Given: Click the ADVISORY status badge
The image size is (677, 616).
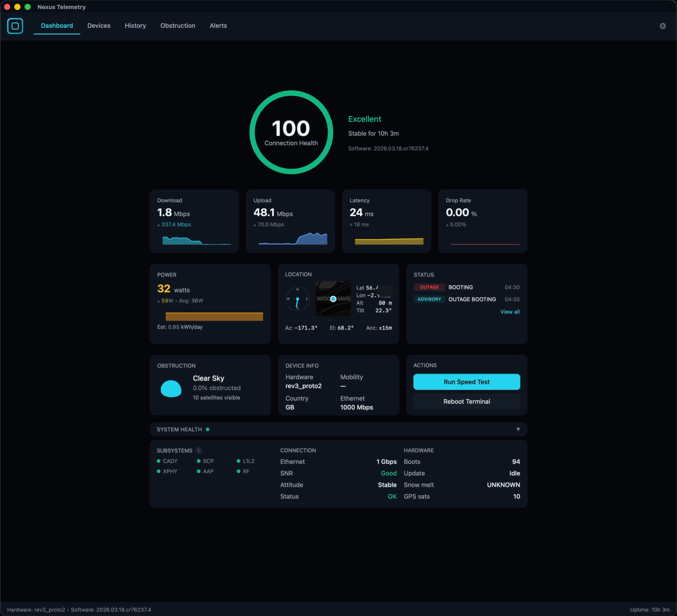Looking at the screenshot, I should coord(429,299).
